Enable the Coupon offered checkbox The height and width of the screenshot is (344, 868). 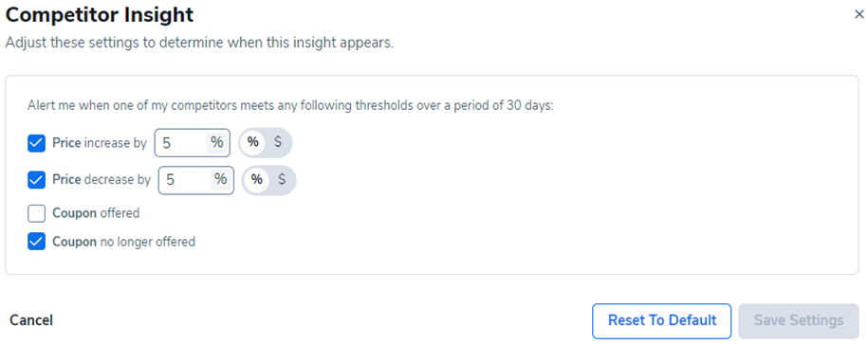(37, 213)
